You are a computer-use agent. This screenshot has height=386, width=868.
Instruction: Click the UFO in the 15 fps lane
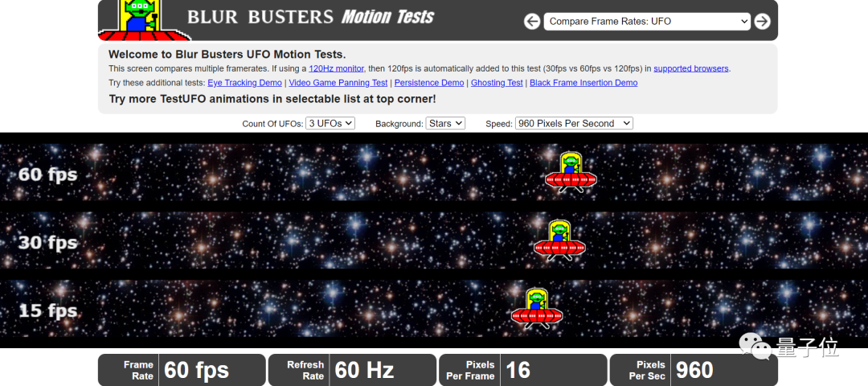[x=537, y=309]
